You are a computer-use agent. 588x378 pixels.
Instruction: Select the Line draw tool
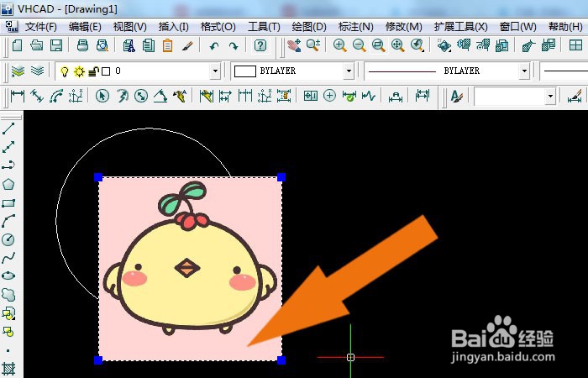(x=8, y=129)
